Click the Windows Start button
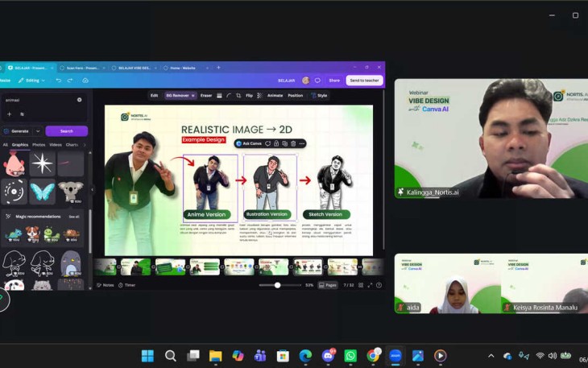The image size is (588, 368). [x=147, y=356]
